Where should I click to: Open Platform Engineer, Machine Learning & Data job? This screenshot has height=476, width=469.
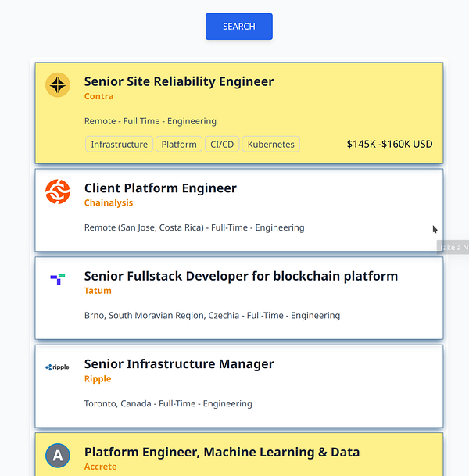point(222,452)
